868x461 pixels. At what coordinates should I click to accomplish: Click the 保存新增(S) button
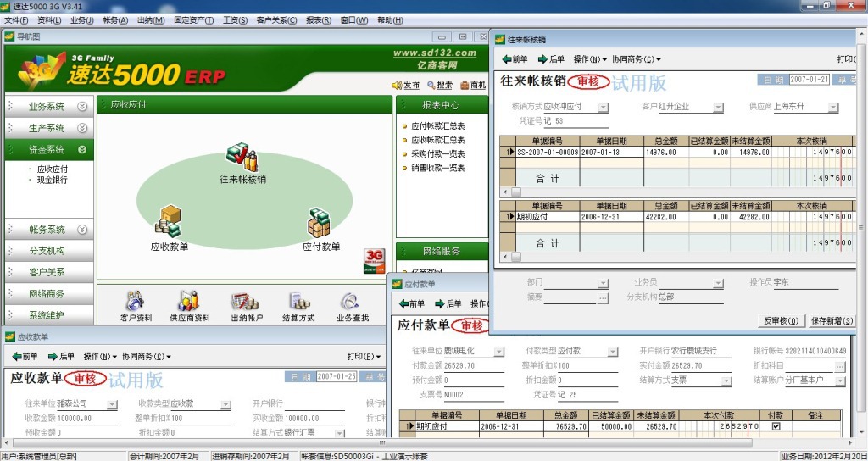832,320
